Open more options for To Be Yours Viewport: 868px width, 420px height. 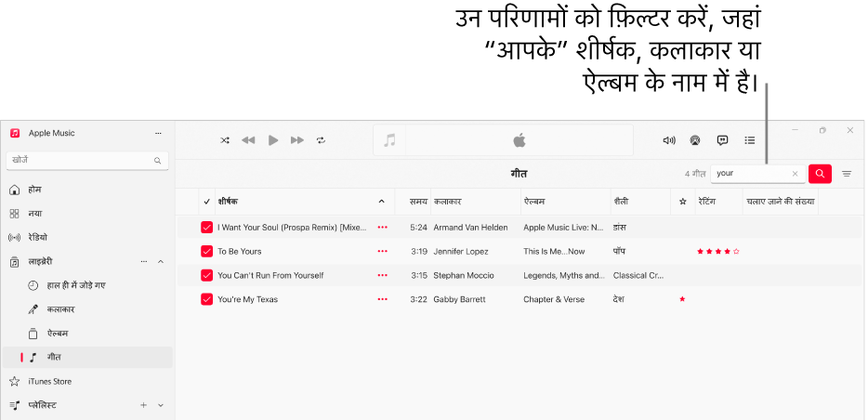[x=382, y=251]
